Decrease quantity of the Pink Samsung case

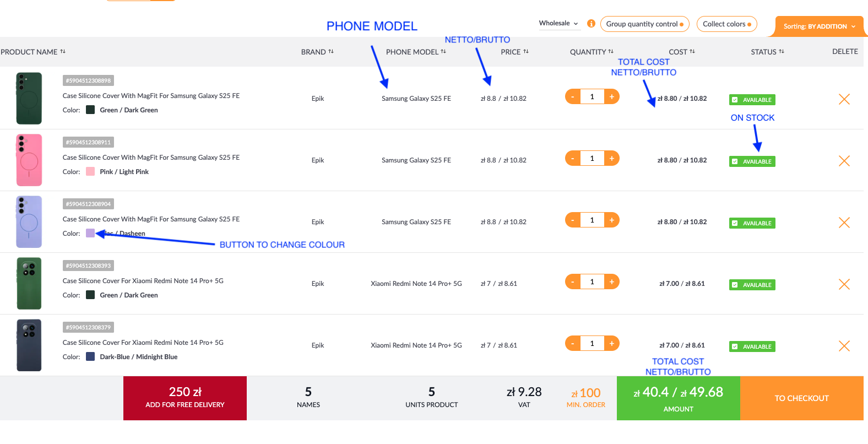573,159
